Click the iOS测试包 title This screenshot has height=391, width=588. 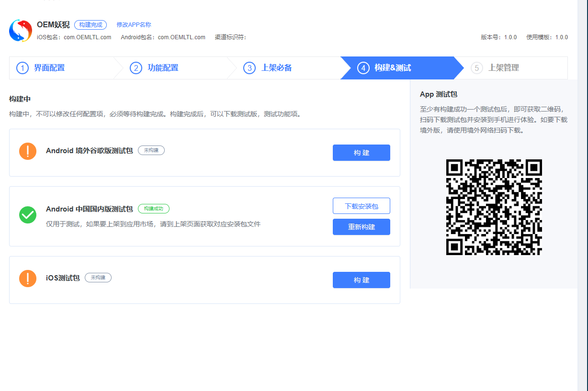[x=63, y=278]
